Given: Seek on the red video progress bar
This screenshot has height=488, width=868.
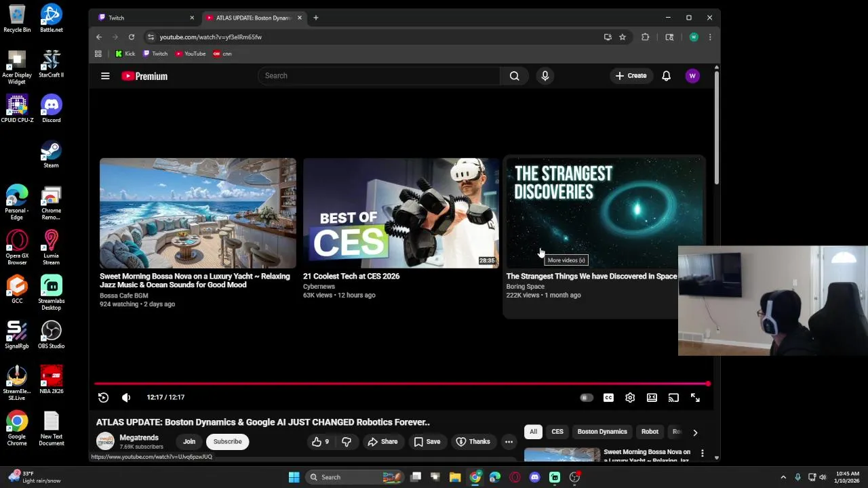Looking at the screenshot, I should coord(401,384).
